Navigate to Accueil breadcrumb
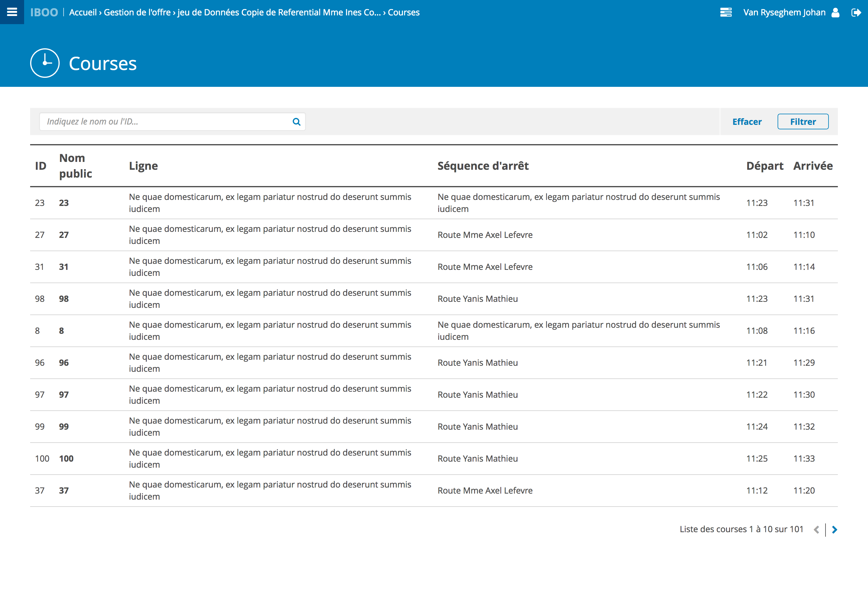Screen dimensions: 868x597 [x=83, y=12]
